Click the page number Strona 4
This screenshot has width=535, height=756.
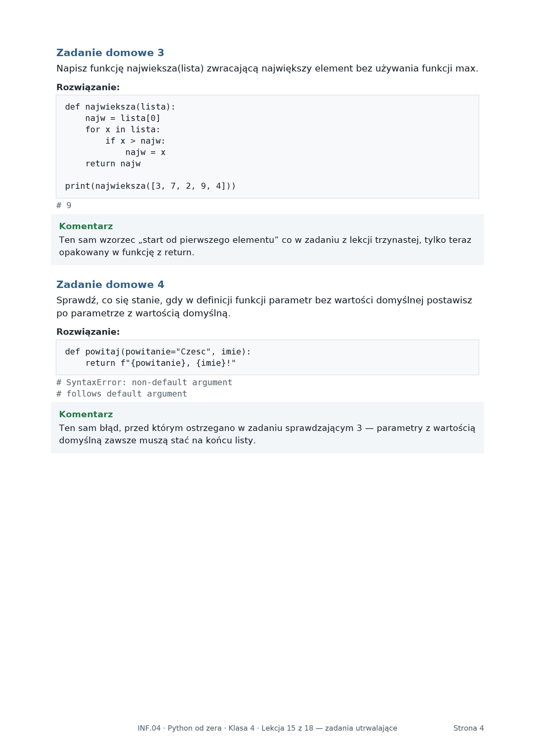click(468, 728)
